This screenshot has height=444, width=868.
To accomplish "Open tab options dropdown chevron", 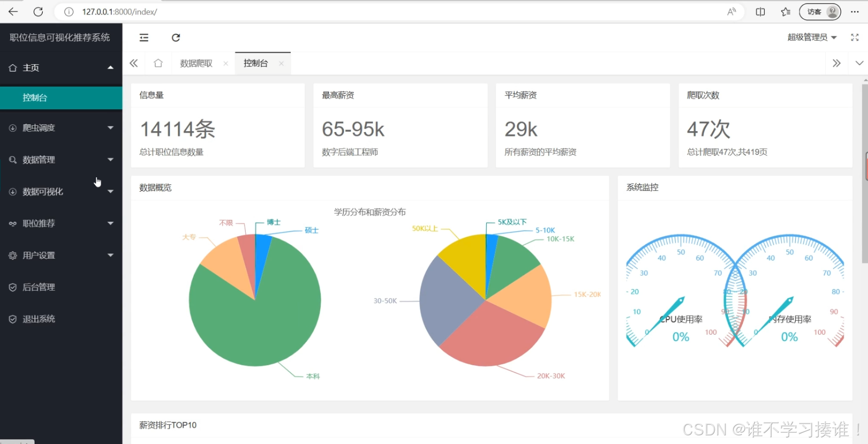I will (859, 63).
